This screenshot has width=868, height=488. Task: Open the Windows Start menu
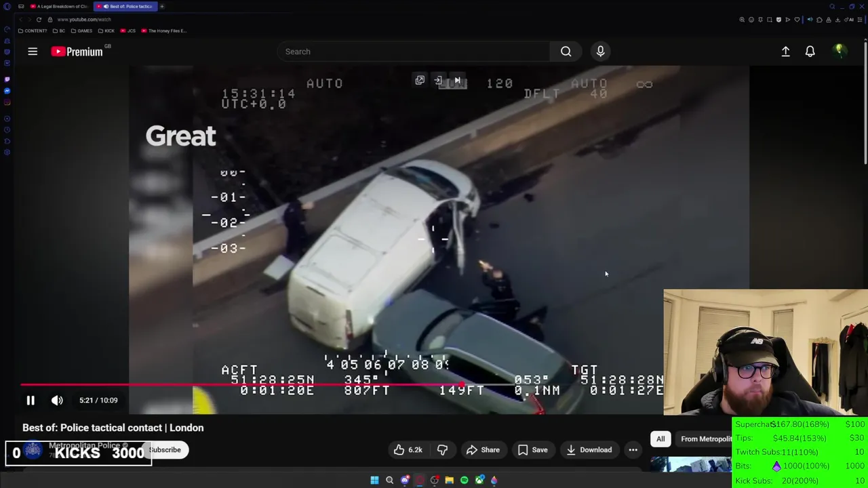tap(374, 480)
